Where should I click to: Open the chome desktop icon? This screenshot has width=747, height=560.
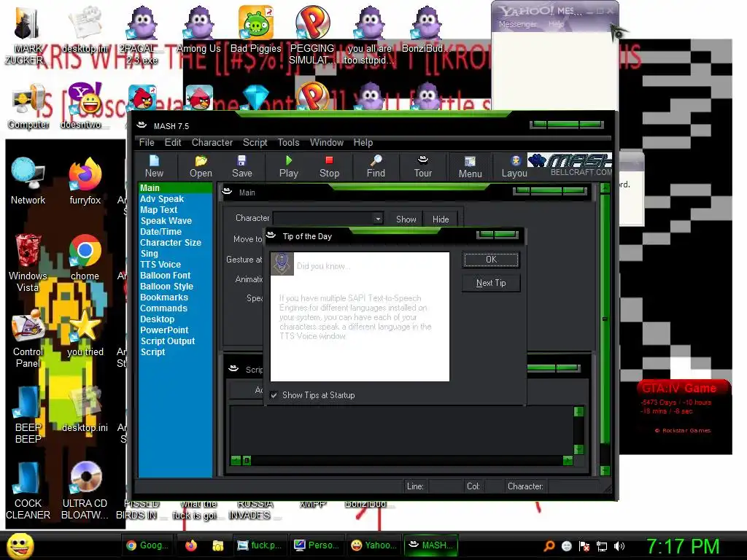pyautogui.click(x=85, y=257)
